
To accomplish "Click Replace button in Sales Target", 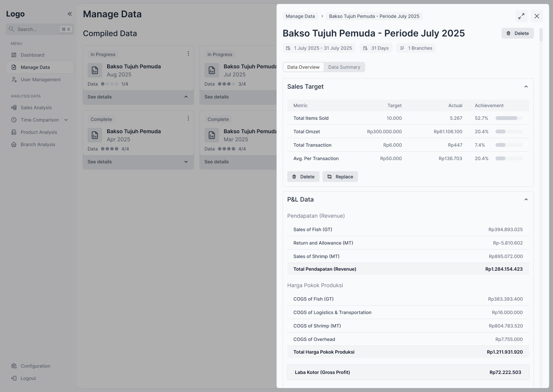I will [340, 177].
